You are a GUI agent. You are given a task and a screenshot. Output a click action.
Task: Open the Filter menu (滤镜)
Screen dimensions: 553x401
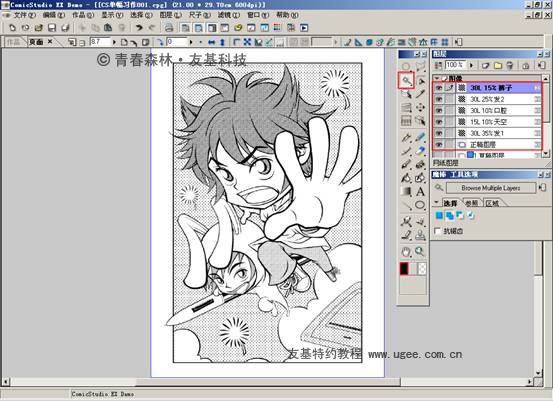229,15
